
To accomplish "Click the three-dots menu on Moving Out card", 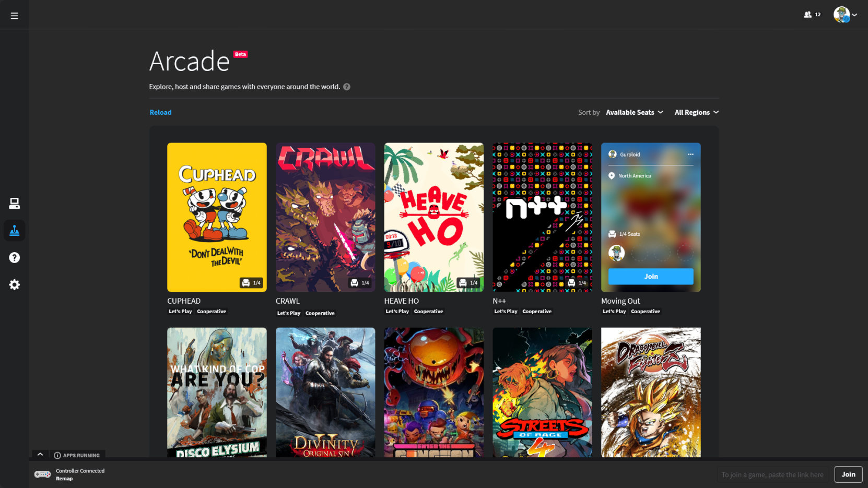I will (x=690, y=154).
